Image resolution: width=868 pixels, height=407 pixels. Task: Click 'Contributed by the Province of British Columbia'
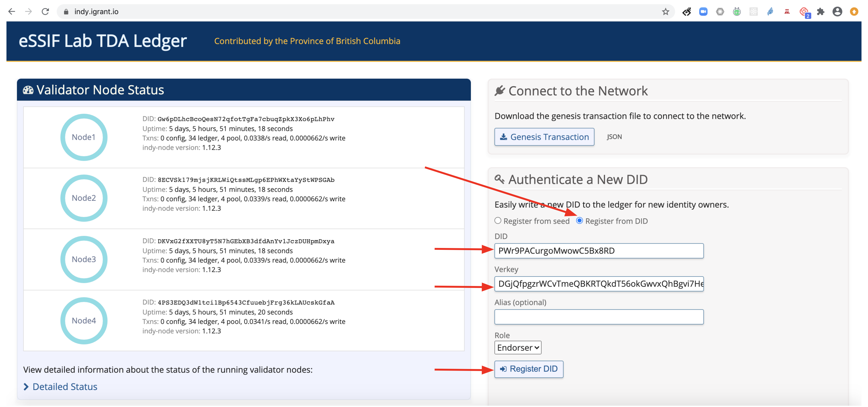tap(307, 41)
